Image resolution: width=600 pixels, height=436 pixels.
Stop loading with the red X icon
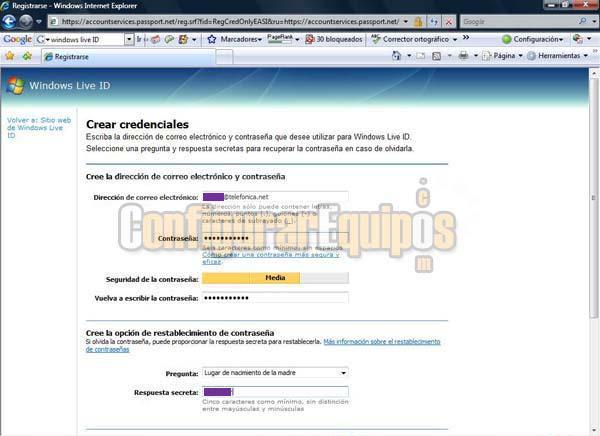[x=449, y=22]
